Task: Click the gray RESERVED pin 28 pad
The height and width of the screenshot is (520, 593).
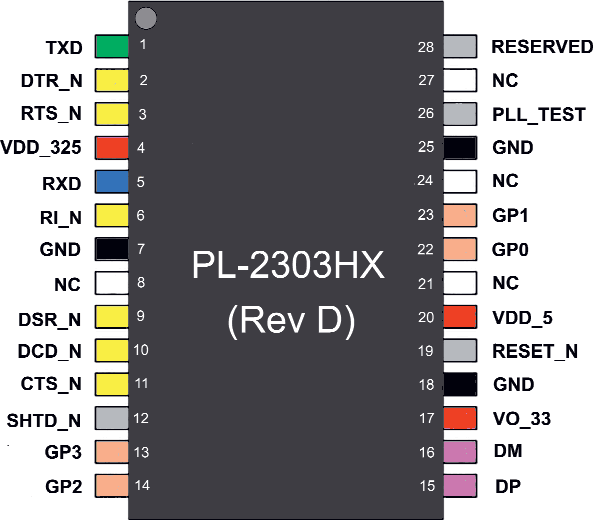Action: point(460,47)
